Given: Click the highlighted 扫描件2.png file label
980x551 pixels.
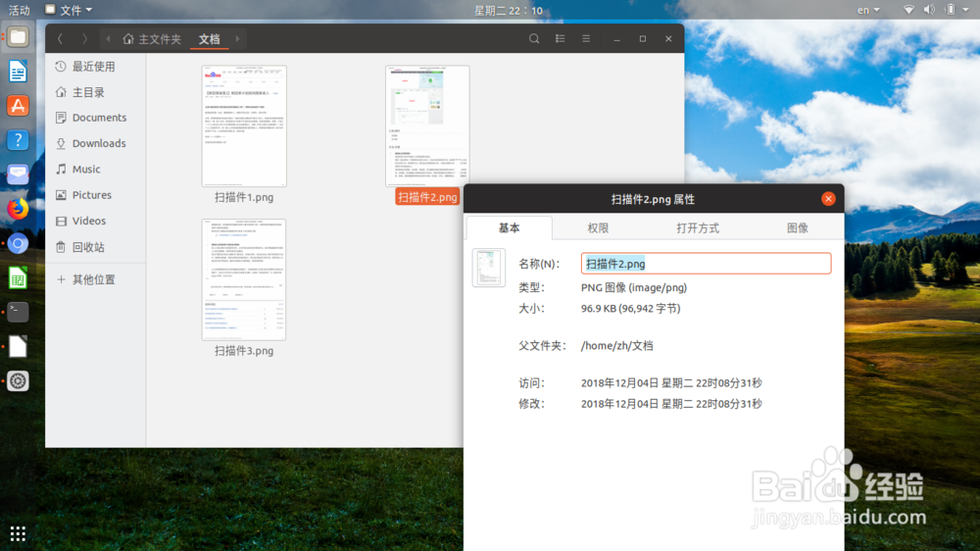Looking at the screenshot, I should (427, 197).
